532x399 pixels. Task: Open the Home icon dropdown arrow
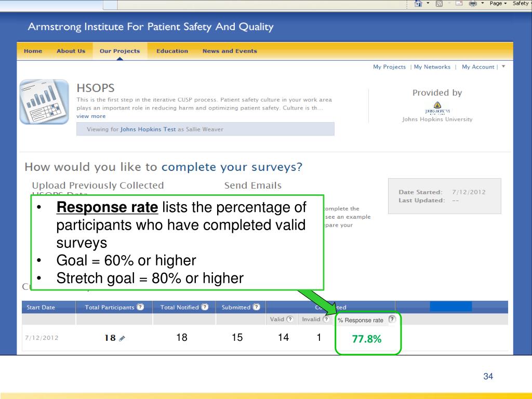coord(428,3)
